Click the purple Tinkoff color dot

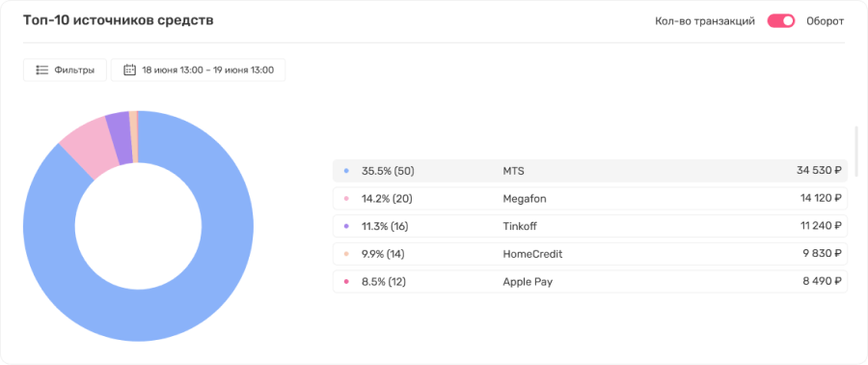pos(346,226)
